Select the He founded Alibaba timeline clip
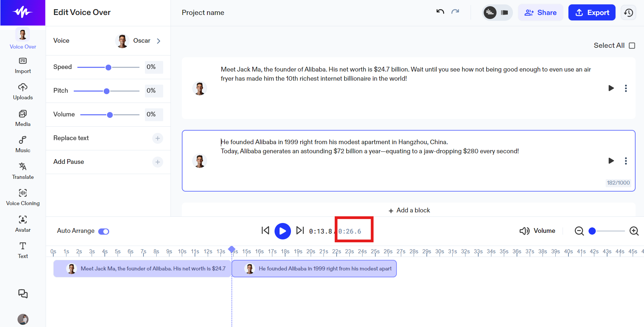Screen dimensions: 644x327 pyautogui.click(x=314, y=269)
